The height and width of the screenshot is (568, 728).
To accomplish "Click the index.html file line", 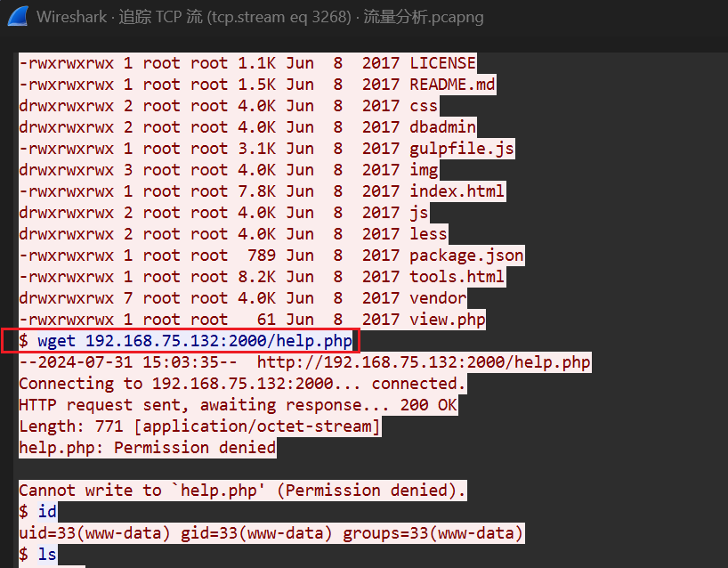I will click(x=262, y=191).
